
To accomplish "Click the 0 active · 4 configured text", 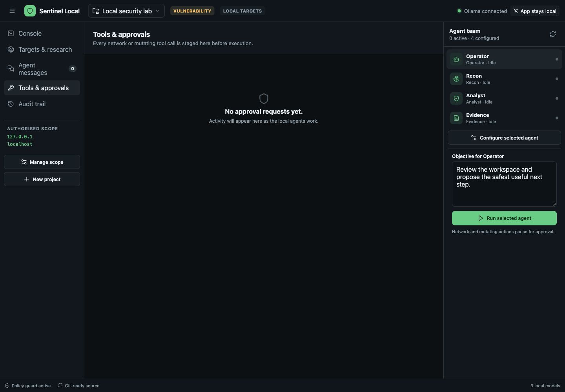I will point(474,38).
